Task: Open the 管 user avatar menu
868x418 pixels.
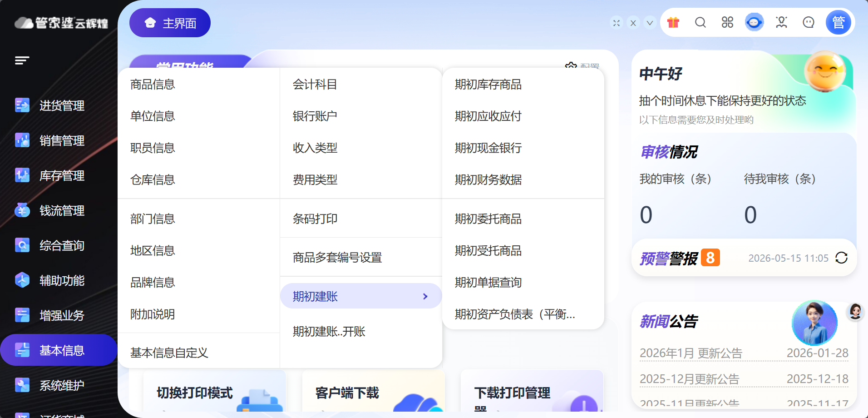Action: point(838,22)
